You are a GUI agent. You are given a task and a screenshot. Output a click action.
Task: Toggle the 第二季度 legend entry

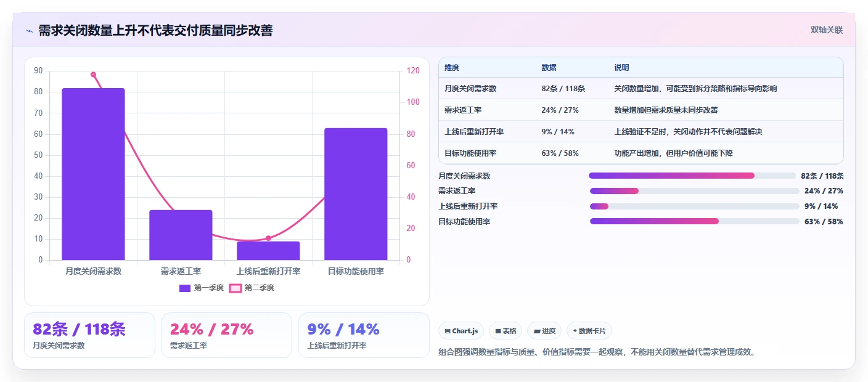252,288
